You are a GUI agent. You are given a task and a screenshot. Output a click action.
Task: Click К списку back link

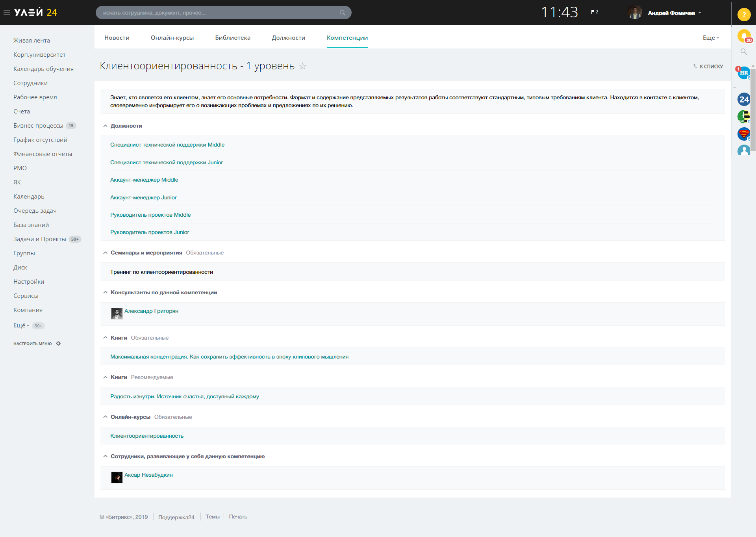[x=708, y=67]
